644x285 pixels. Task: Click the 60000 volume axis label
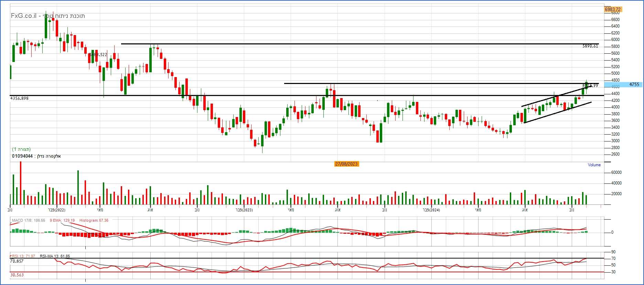(x=616, y=172)
